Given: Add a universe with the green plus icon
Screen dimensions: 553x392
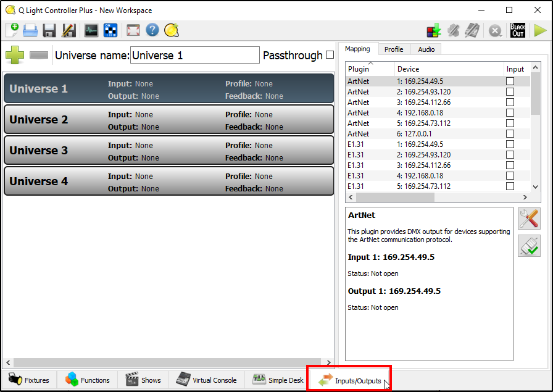Looking at the screenshot, I should click(15, 55).
